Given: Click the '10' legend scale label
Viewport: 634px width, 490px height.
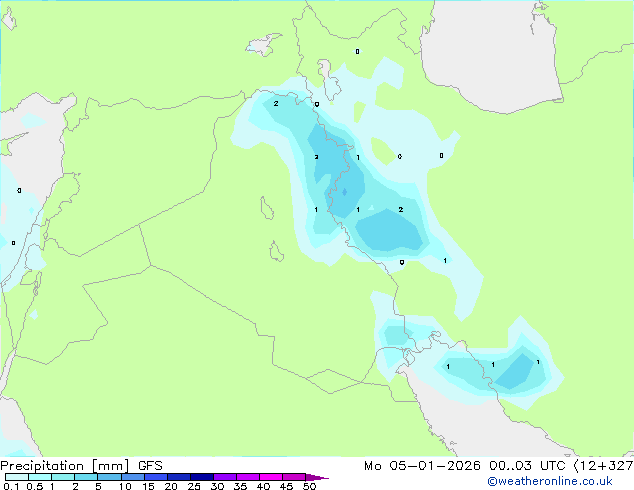Looking at the screenshot, I should pyautogui.click(x=125, y=486).
